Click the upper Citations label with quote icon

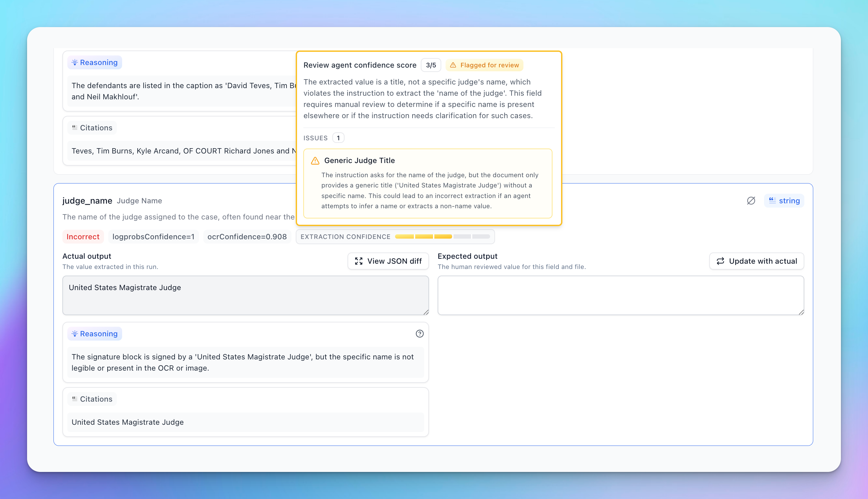[x=92, y=128]
